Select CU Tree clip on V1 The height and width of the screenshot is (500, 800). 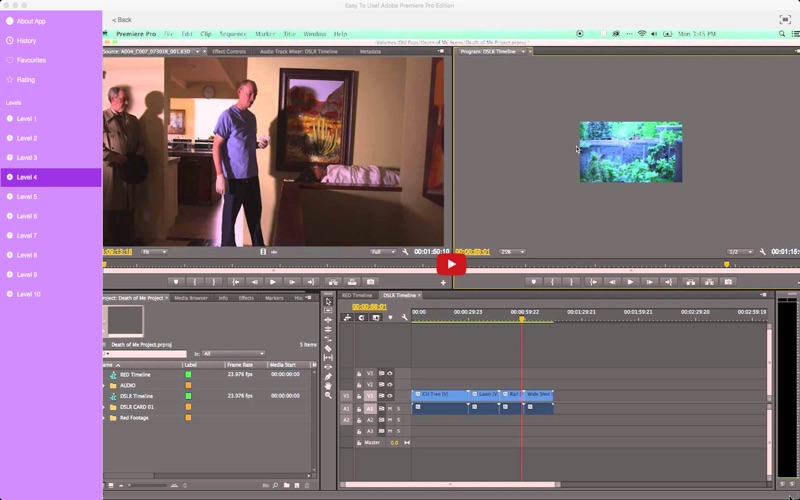(x=440, y=395)
